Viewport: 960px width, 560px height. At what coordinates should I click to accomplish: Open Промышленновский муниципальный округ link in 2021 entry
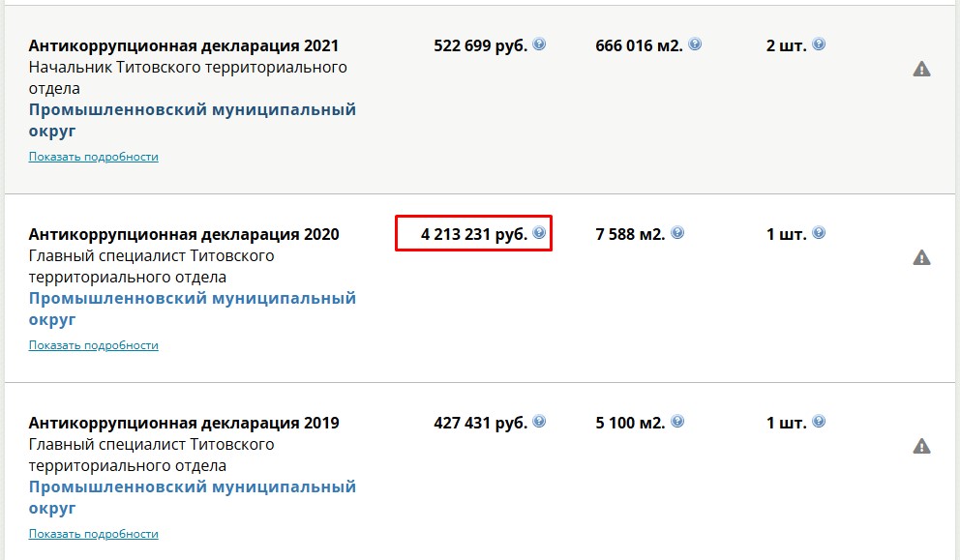(193, 120)
